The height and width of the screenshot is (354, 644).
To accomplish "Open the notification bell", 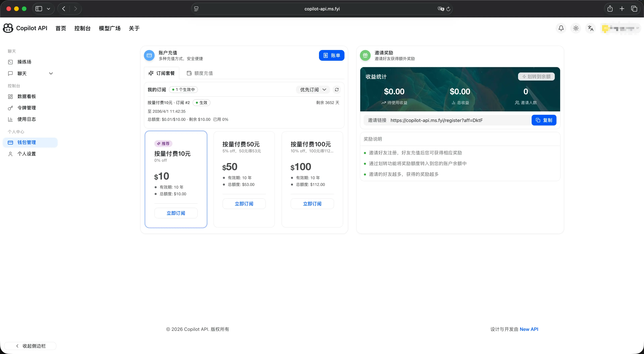I will tap(561, 28).
